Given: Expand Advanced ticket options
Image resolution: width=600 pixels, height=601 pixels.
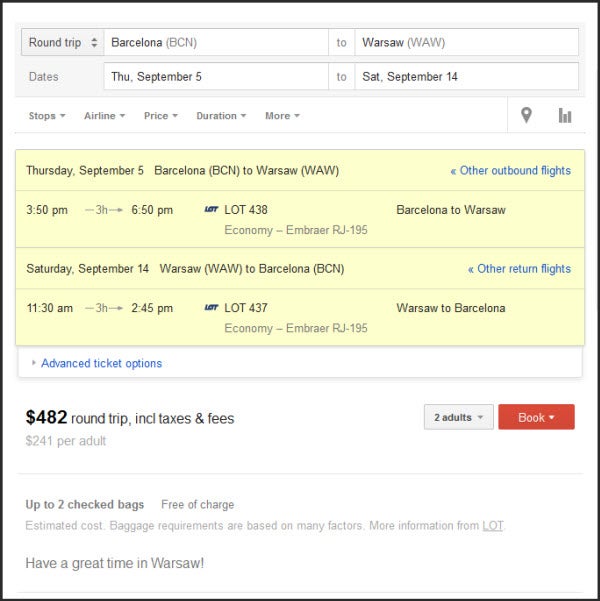Looking at the screenshot, I should [x=101, y=363].
